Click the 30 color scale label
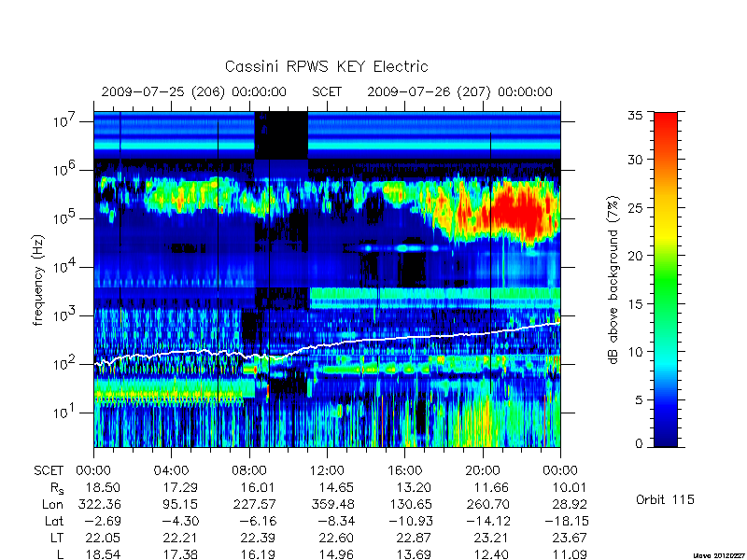The image size is (747, 560). [x=636, y=160]
